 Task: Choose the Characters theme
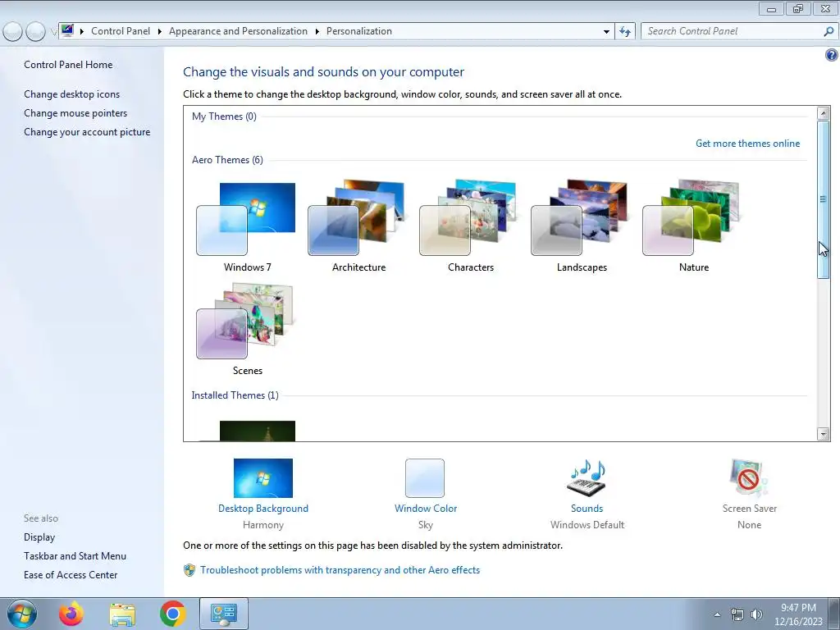point(468,217)
